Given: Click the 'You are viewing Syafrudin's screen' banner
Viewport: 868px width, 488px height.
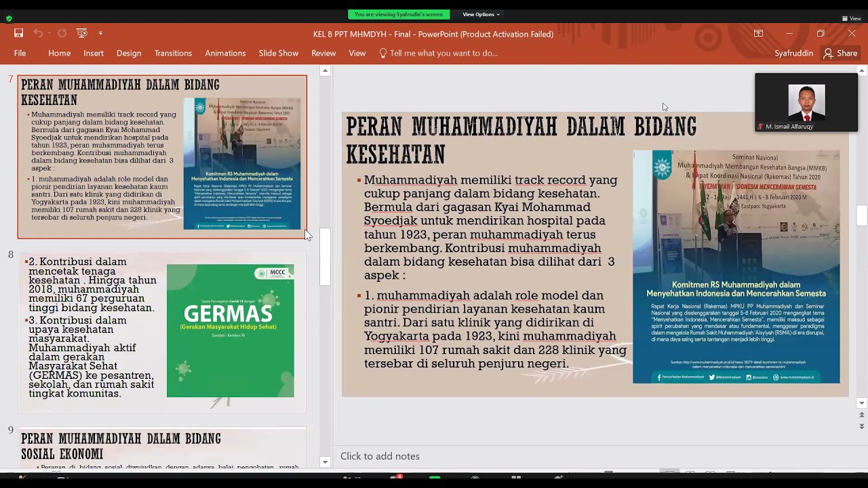Looking at the screenshot, I should tap(398, 14).
